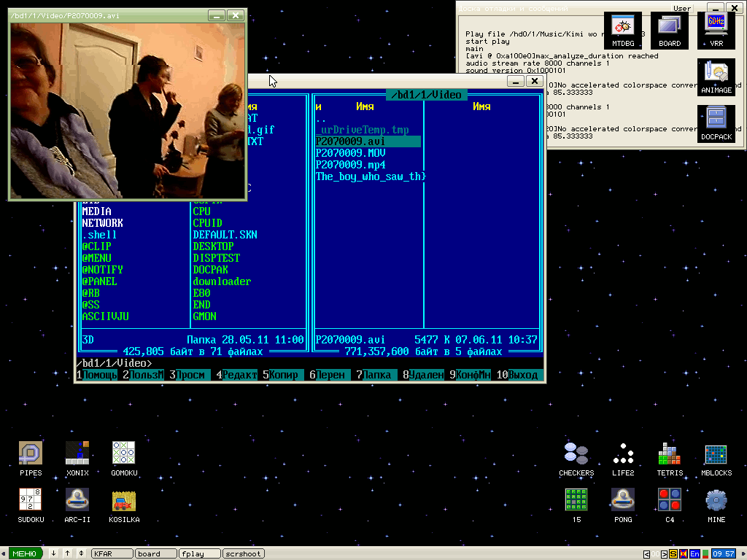
Task: Launch the XONIX desktop icon
Action: click(x=77, y=455)
